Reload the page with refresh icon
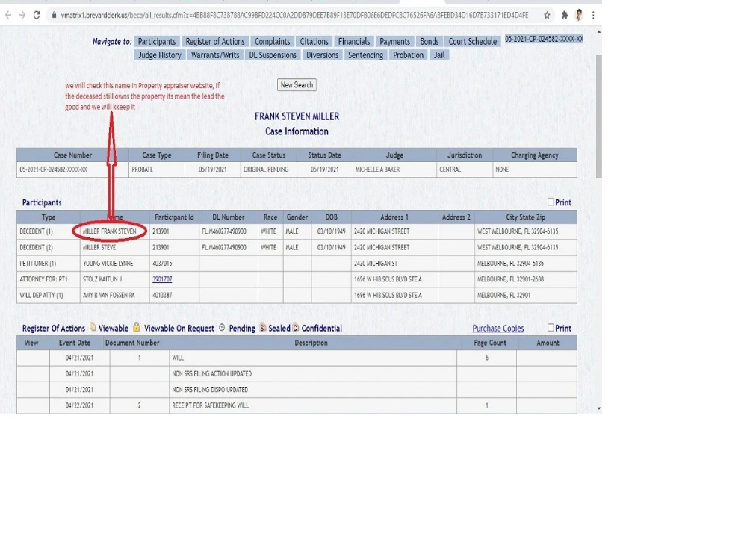This screenshot has height=560, width=747. (37, 15)
